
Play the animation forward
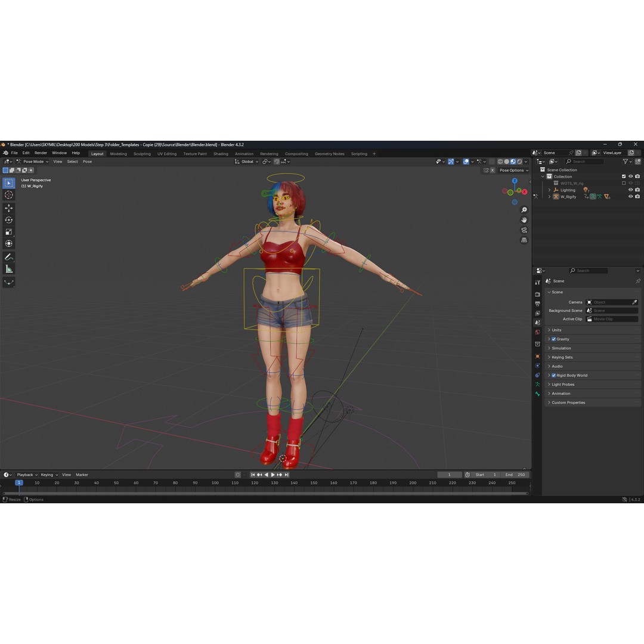(x=273, y=475)
